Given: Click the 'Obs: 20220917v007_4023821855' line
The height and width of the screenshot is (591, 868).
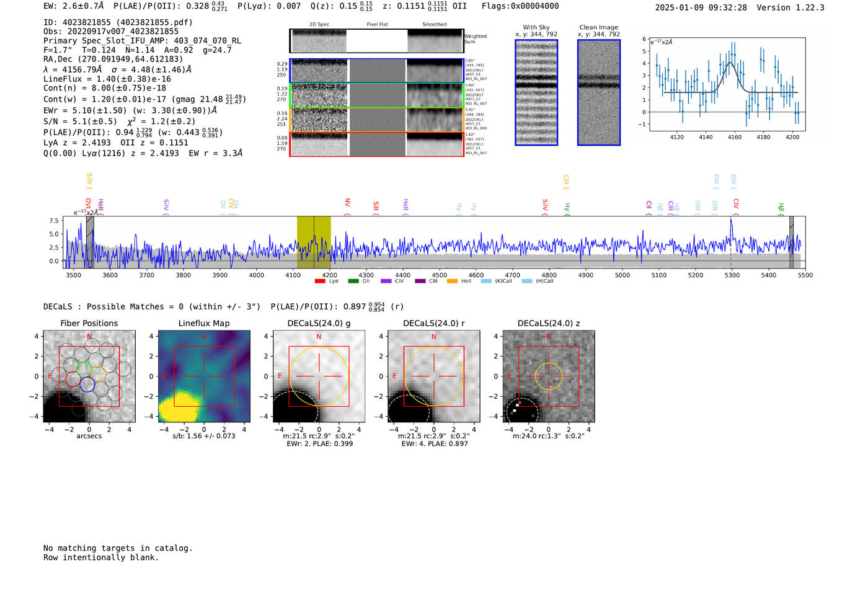Looking at the screenshot, I should (x=111, y=32).
